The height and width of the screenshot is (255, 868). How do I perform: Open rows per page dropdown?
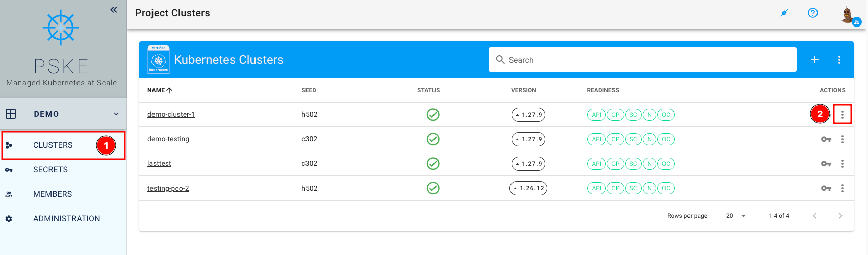click(737, 216)
